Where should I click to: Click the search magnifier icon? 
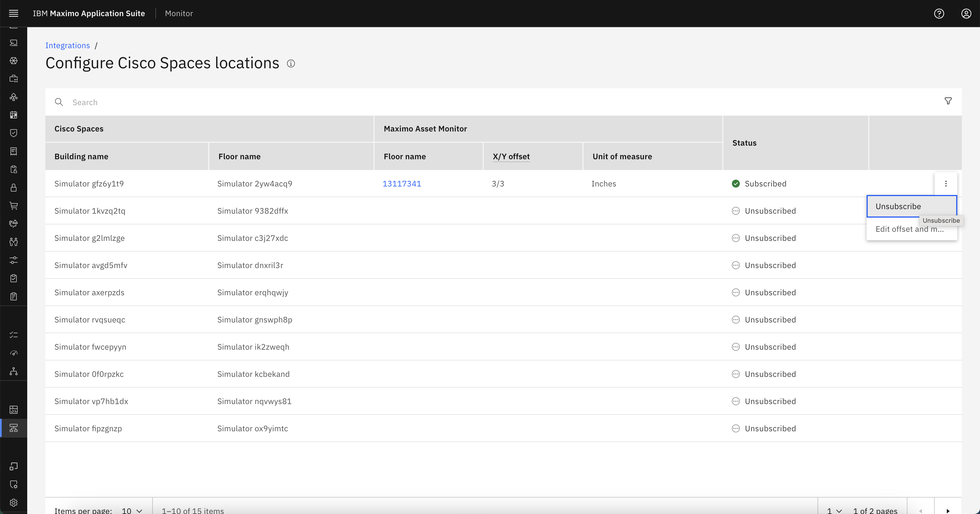[59, 102]
